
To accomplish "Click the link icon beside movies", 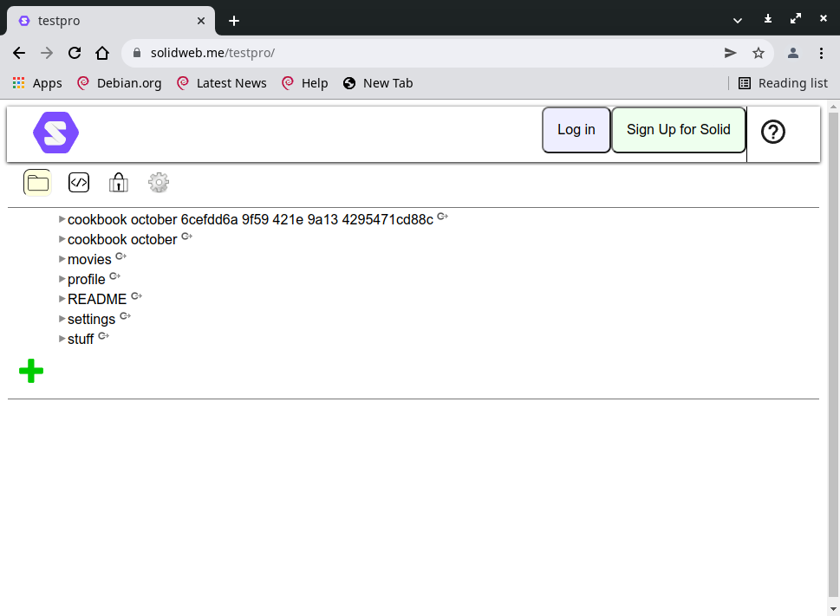I will click(120, 256).
